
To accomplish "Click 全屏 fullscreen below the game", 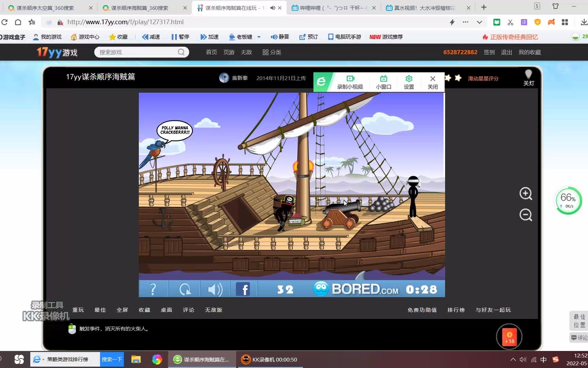I will [122, 310].
